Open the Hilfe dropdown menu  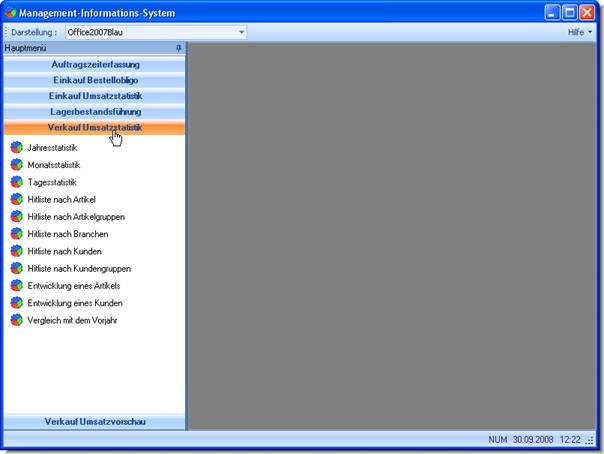(580, 32)
